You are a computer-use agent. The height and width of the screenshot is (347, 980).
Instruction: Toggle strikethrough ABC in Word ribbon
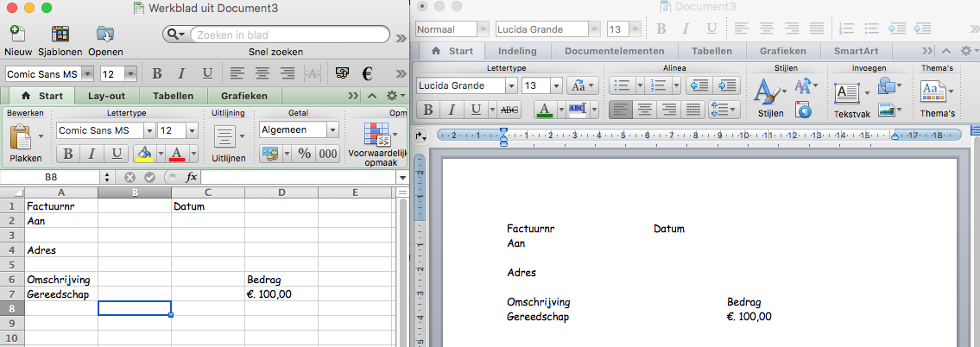coord(509,110)
